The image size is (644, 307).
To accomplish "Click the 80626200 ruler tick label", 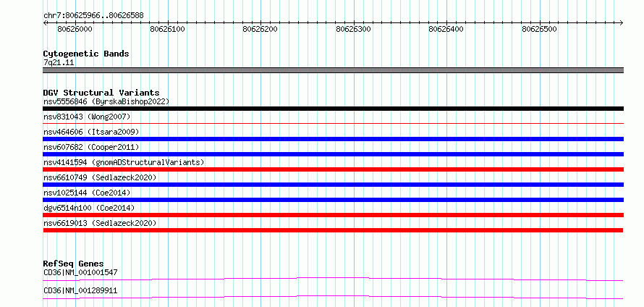I will pyautogui.click(x=260, y=29).
